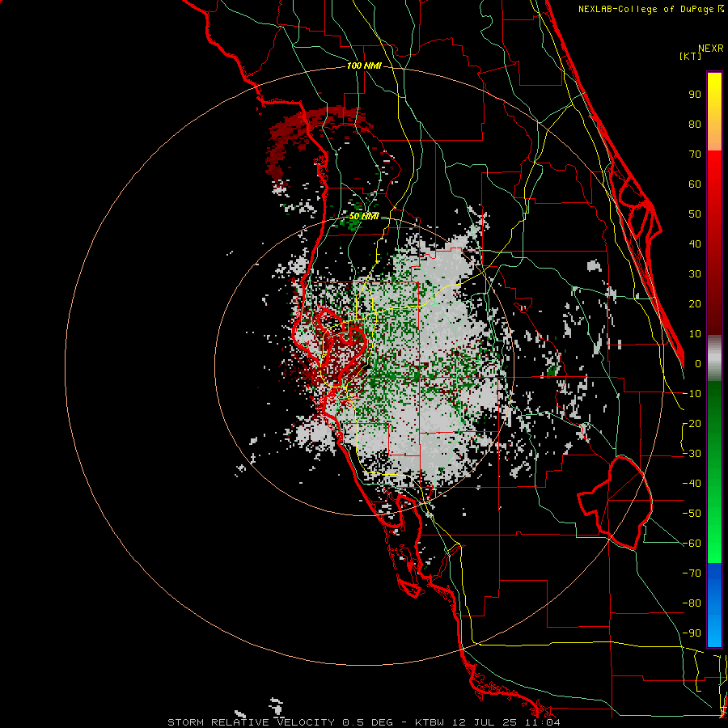Screen dimensions: 728x728
Task: Click the -90 value on the velocity scale
Action: click(x=692, y=633)
